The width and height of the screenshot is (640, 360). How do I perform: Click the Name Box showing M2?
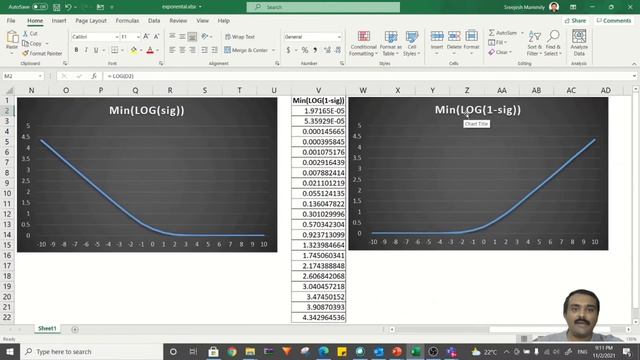22,76
